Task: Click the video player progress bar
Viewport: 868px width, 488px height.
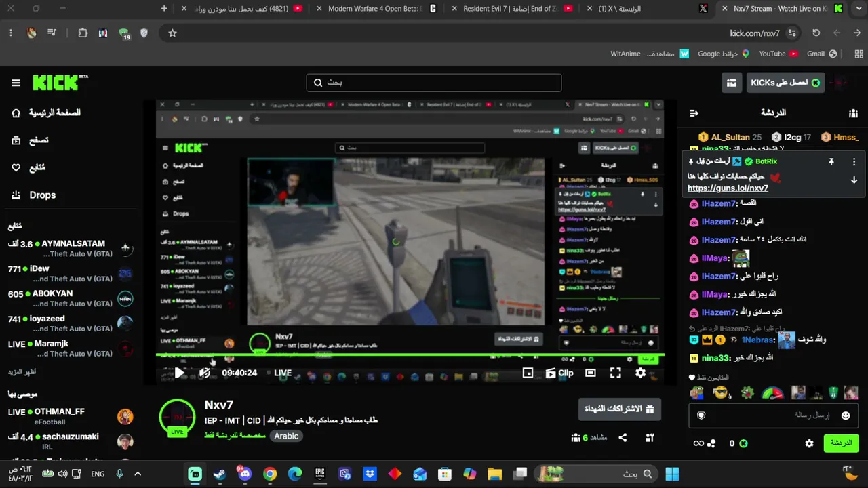Action: click(x=410, y=354)
